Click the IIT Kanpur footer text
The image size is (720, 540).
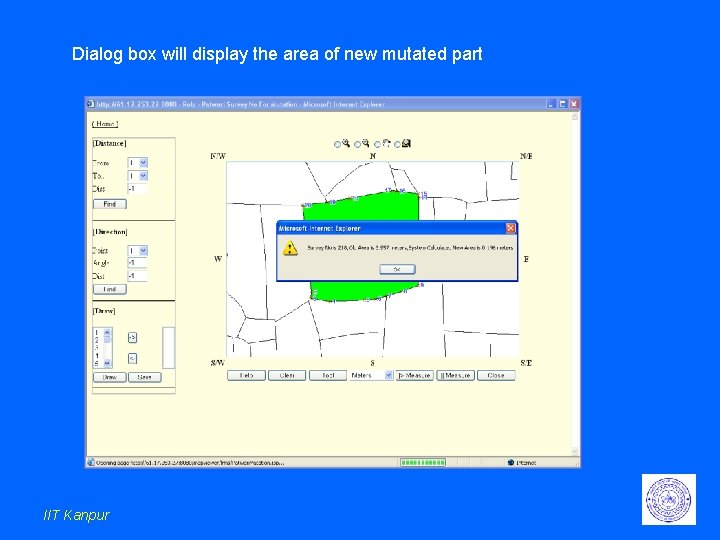click(76, 515)
